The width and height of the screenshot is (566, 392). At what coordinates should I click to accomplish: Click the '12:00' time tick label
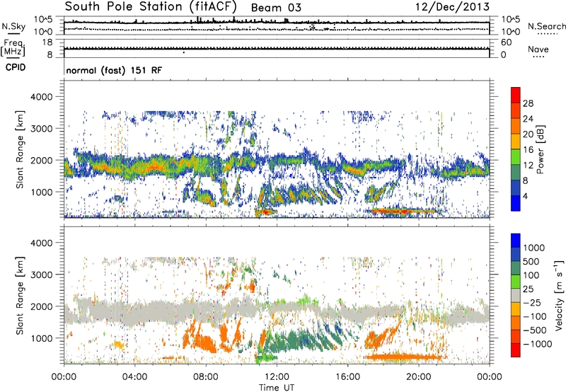coord(277,377)
